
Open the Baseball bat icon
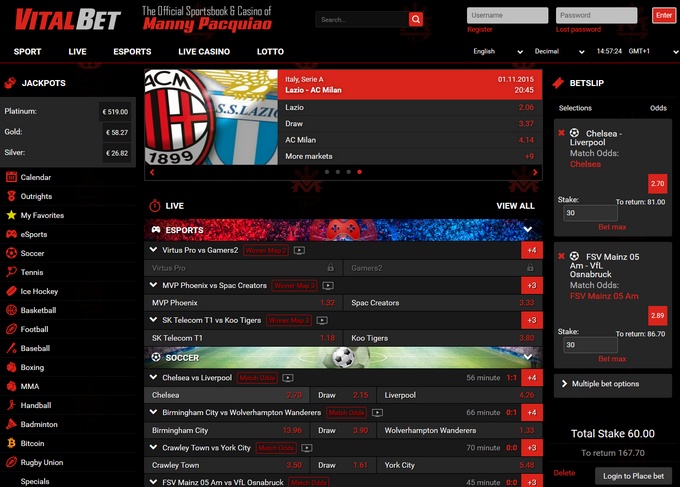click(x=11, y=348)
